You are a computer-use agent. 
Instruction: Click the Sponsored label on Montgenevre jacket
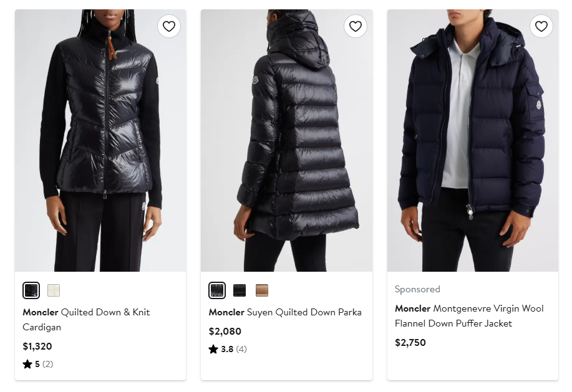[x=417, y=289]
